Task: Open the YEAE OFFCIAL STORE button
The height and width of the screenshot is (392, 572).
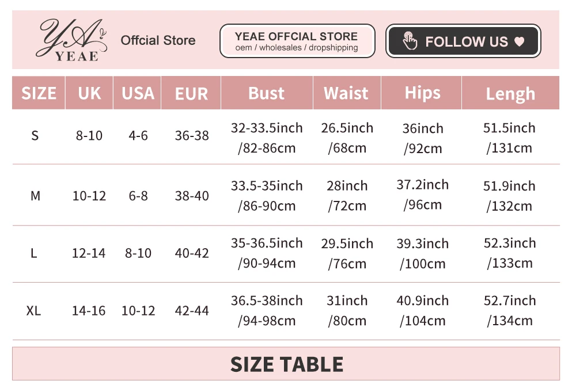Action: [x=297, y=41]
